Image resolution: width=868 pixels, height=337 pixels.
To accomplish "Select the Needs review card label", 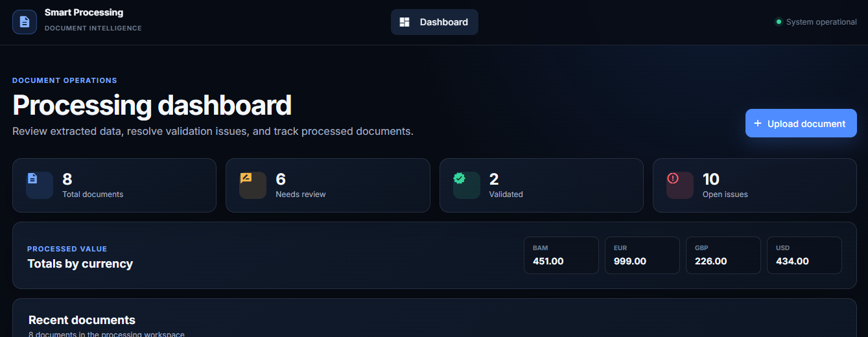I will pos(301,194).
